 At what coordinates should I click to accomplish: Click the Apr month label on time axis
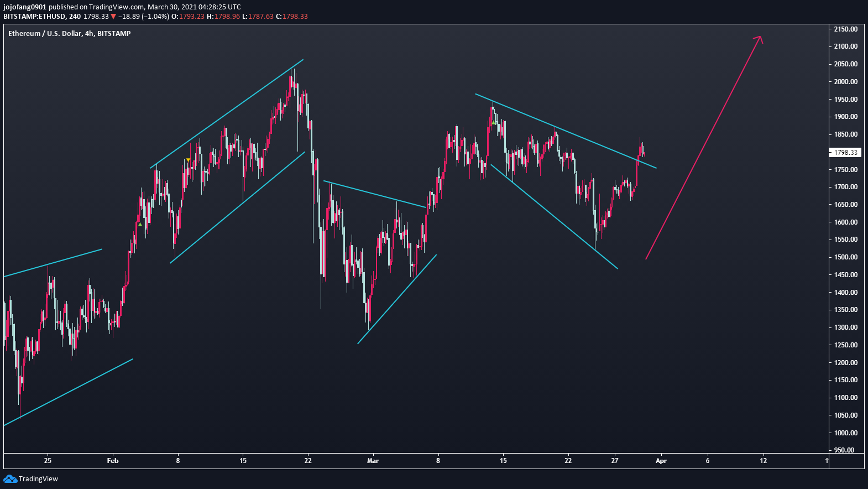(x=661, y=461)
